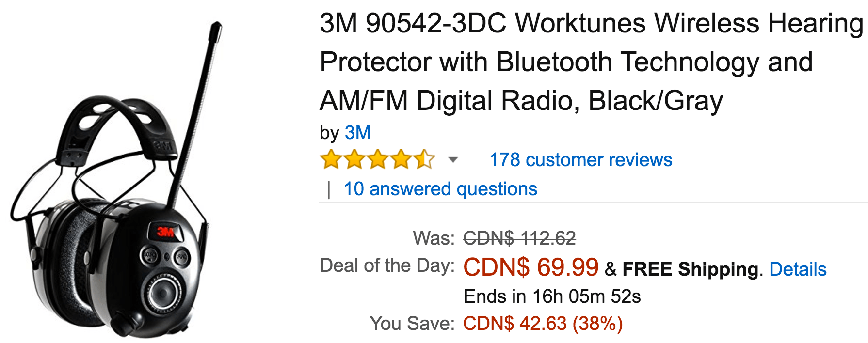The width and height of the screenshot is (868, 343).
Task: Click the CDN$ 69.99 deal price
Action: coord(531,267)
